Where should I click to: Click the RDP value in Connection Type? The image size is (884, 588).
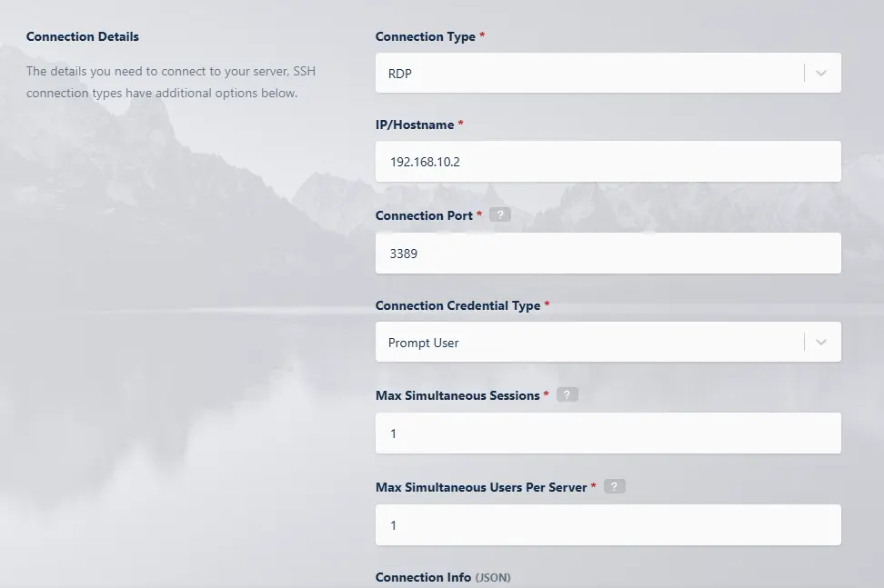coord(400,74)
